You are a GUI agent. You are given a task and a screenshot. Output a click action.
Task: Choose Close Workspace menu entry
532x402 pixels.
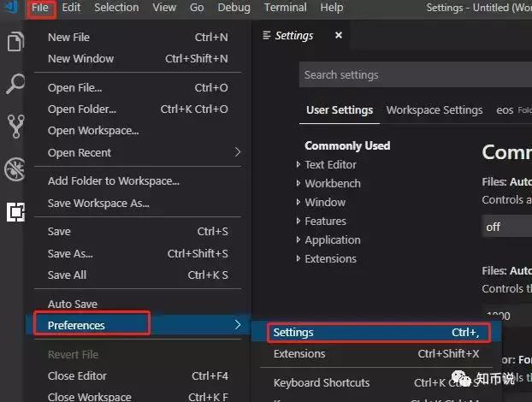(138, 396)
